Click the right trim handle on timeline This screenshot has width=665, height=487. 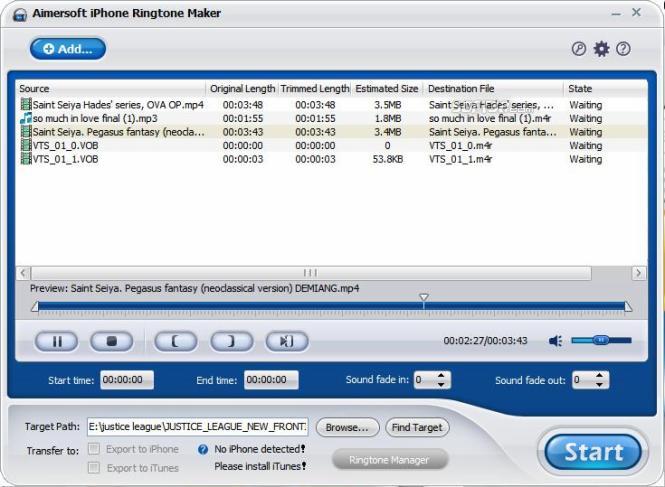pyautogui.click(x=628, y=306)
